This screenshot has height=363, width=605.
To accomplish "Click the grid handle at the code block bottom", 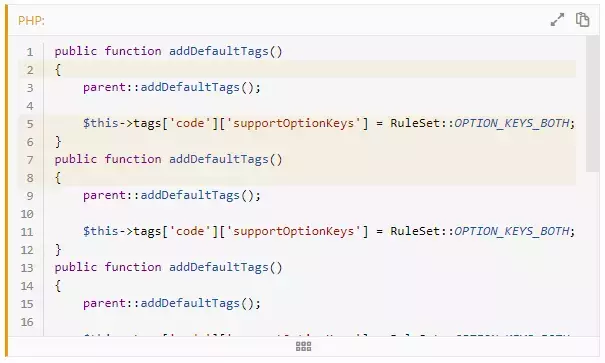I will [x=303, y=346].
